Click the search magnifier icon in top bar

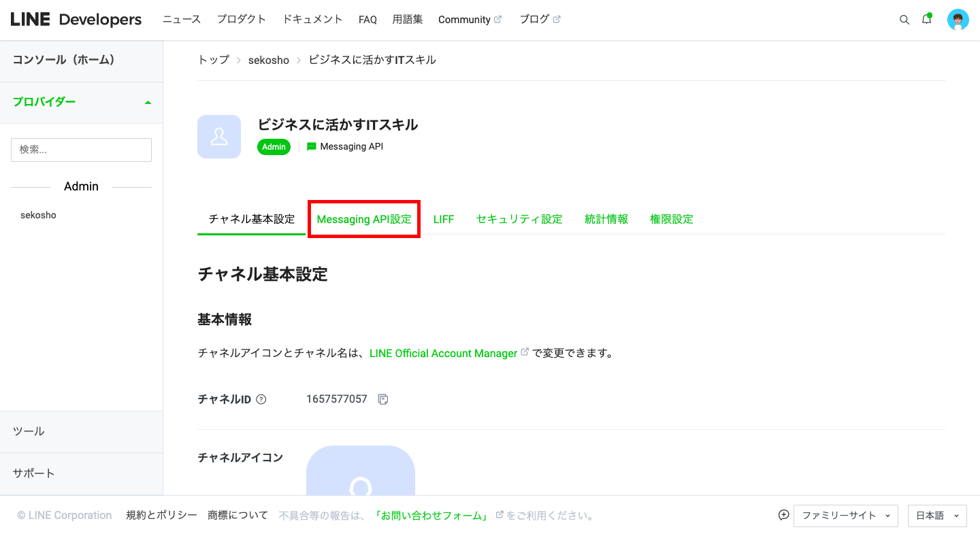pyautogui.click(x=904, y=19)
